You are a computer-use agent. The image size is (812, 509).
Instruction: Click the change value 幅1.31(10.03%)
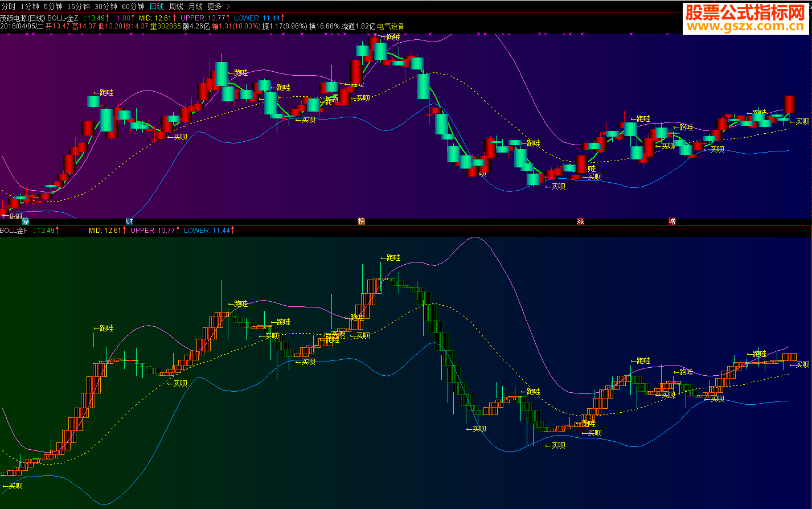tap(236, 26)
